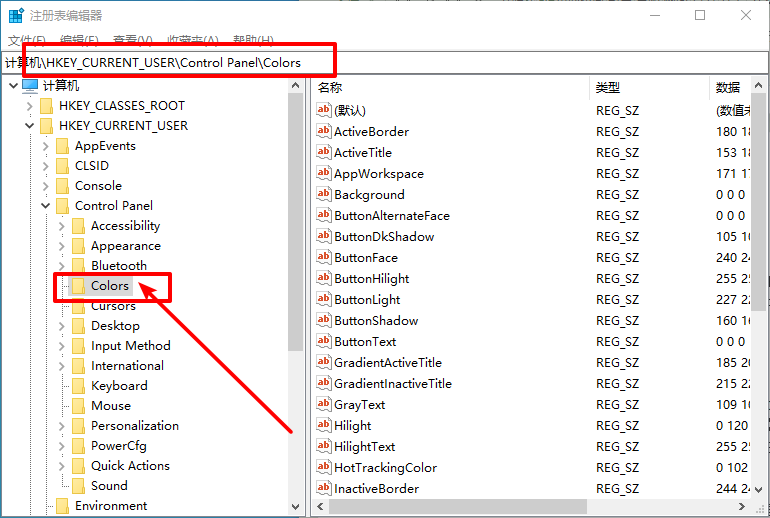Collapse the 计算机 root node
Screen dimensions: 770x518
coord(13,86)
